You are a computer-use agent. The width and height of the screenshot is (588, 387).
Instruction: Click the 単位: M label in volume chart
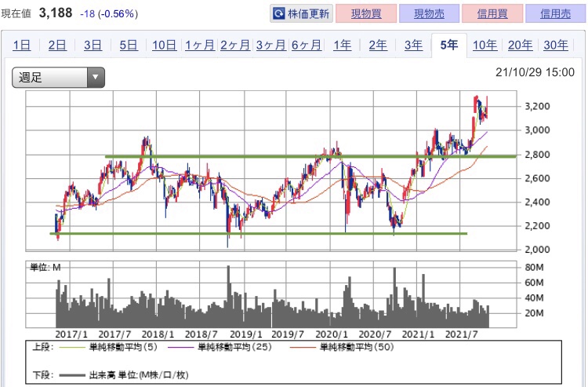[45, 267]
